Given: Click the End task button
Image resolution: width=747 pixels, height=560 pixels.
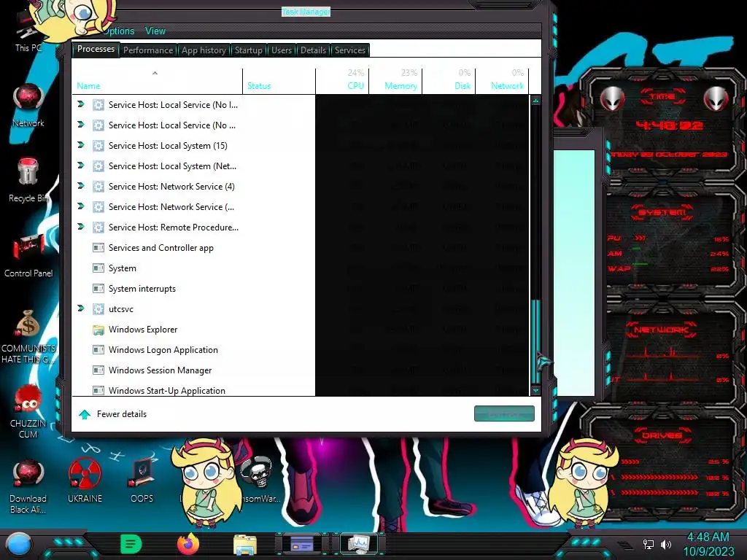Looking at the screenshot, I should point(504,414).
